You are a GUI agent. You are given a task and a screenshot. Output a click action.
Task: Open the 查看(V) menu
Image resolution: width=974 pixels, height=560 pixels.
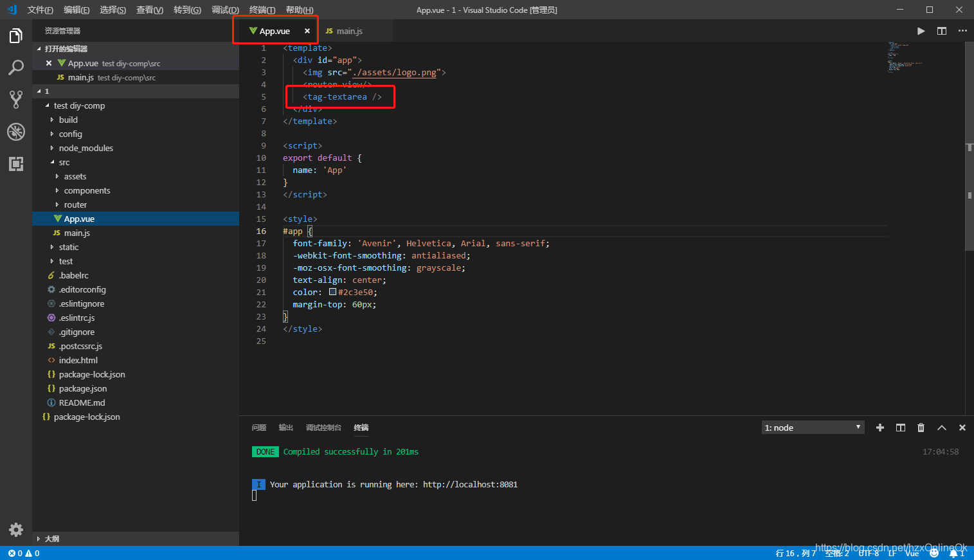[150, 10]
